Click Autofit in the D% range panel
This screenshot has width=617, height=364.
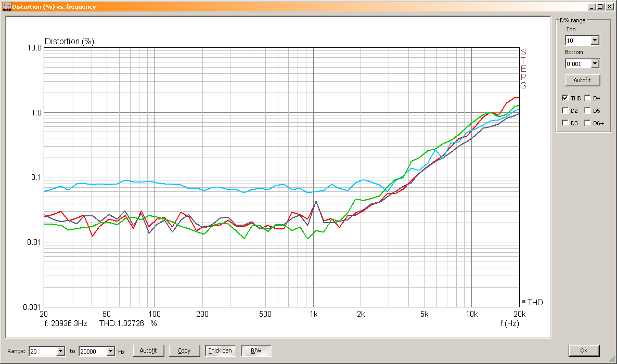click(582, 80)
